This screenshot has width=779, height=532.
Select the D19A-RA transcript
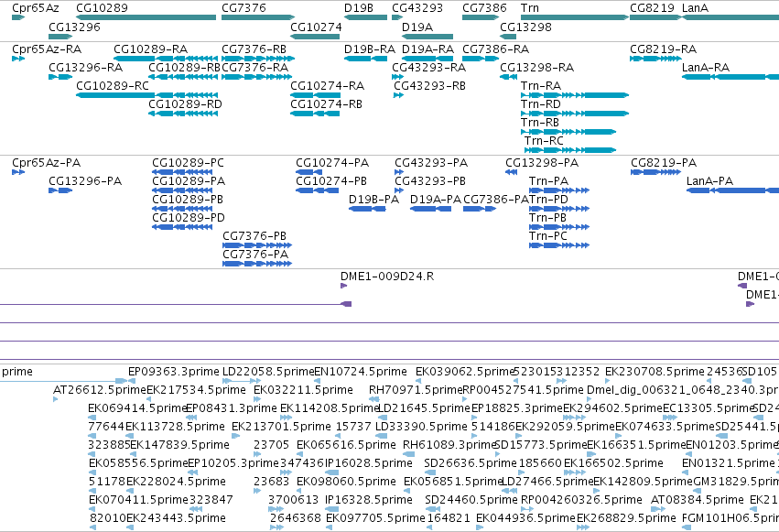pos(427,59)
